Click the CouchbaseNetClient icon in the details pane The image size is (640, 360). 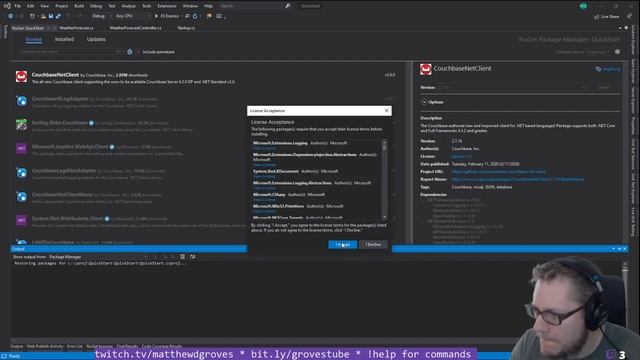(x=426, y=69)
